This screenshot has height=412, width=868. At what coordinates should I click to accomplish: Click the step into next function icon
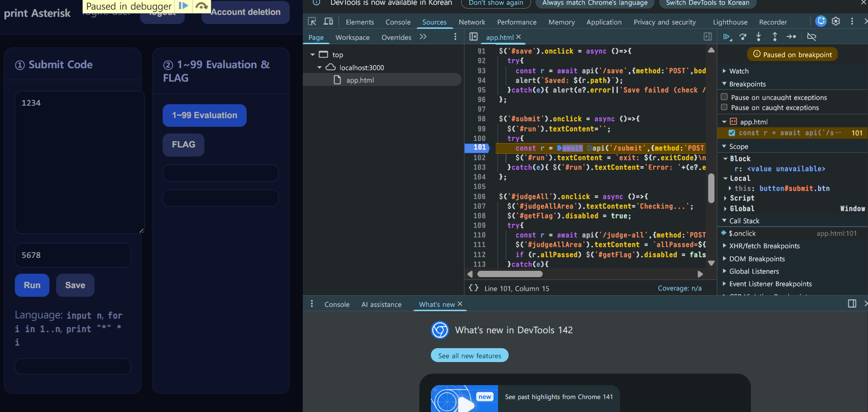[759, 37]
